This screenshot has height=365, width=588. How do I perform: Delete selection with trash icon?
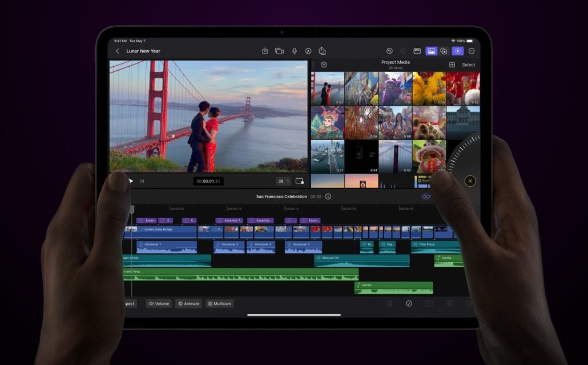coord(390,303)
